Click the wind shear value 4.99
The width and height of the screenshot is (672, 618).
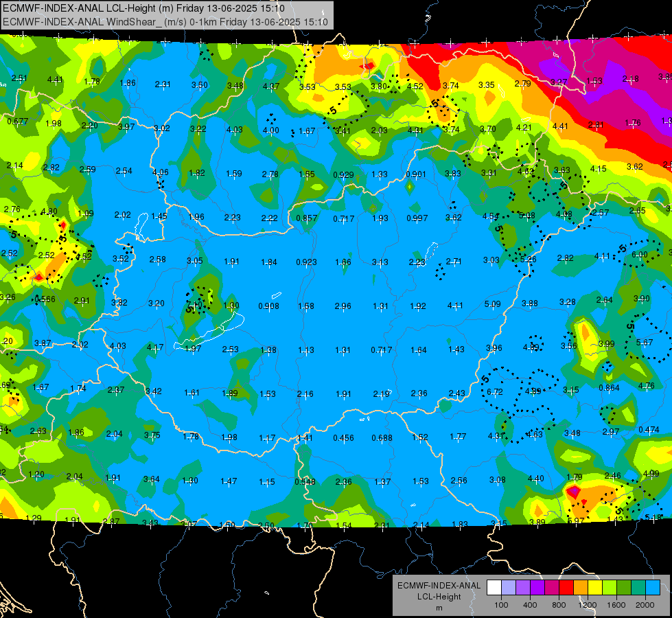pyautogui.click(x=651, y=474)
